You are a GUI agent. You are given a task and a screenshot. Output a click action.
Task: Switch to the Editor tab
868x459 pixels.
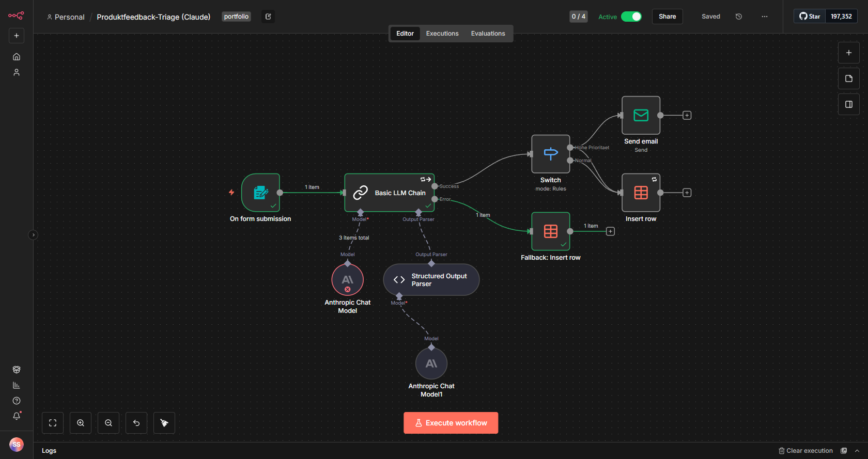click(405, 34)
